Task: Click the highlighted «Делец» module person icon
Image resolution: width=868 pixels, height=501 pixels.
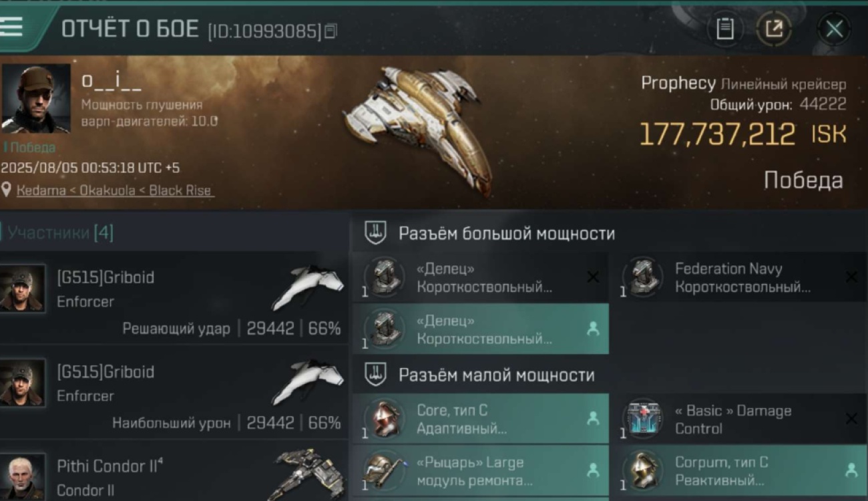Action: pyautogui.click(x=592, y=329)
